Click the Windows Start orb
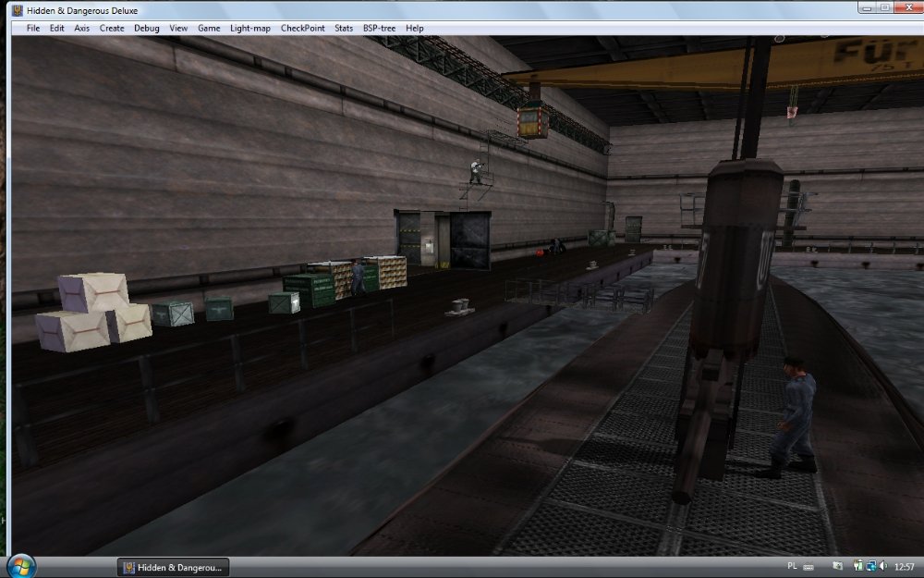Viewport: 924px width, 578px height. [21, 566]
